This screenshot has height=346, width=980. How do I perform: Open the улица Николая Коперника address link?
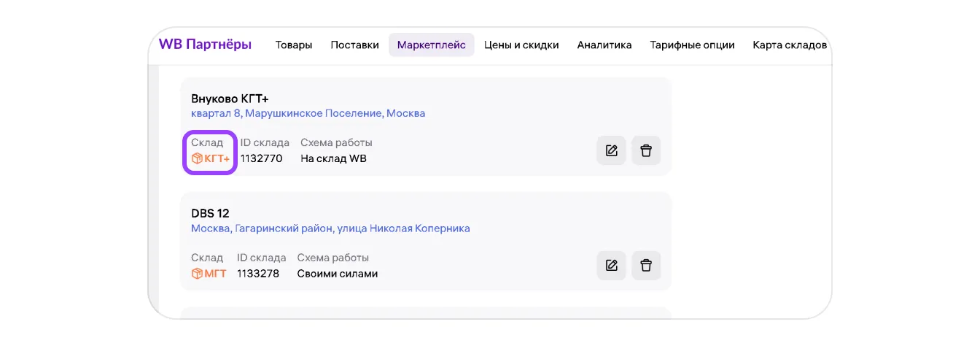(x=330, y=228)
